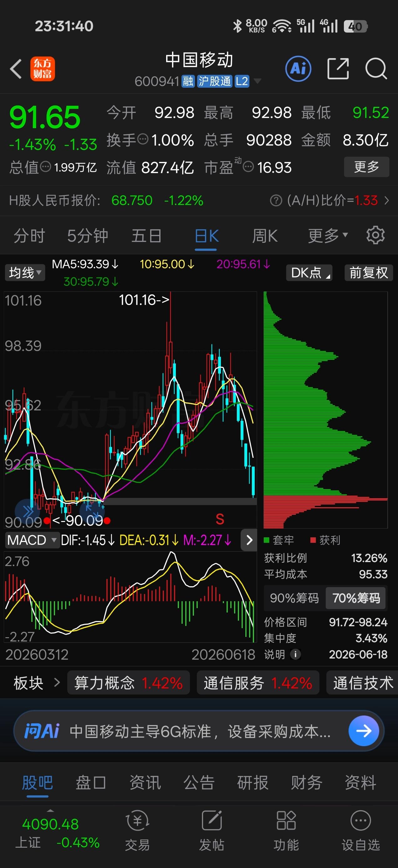Expand MACD panel right chevron
The width and height of the screenshot is (398, 868).
point(249,540)
